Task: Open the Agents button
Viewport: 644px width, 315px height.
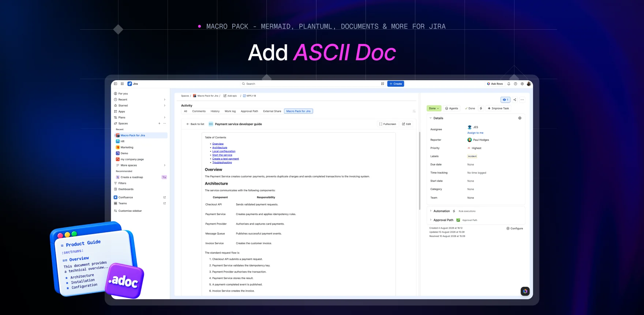Action: pos(452,108)
